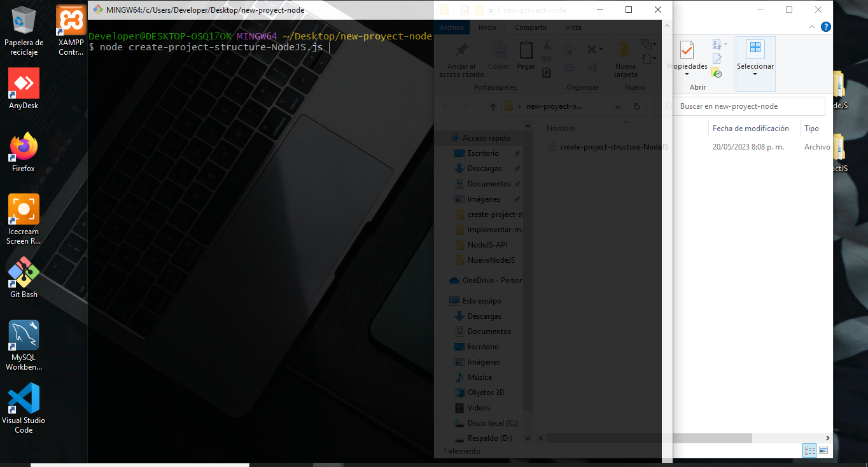Viewport: 868px width, 467px height.
Task: Open the Eliminar dropdown arrow in Explorer ribbon
Action: click(x=601, y=50)
